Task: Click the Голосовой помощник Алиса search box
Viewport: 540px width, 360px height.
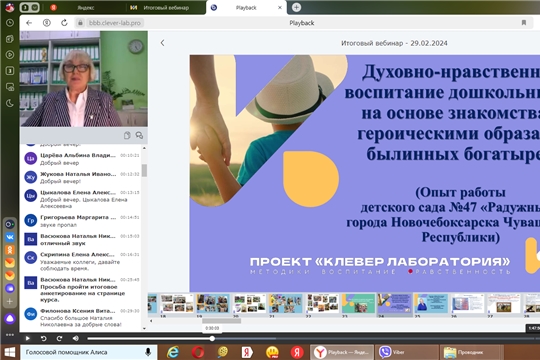Action: (89, 352)
